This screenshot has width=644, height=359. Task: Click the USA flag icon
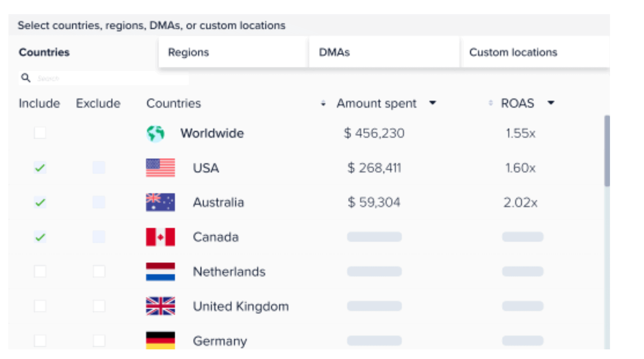click(160, 168)
